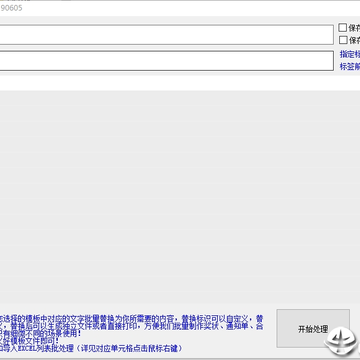This screenshot has width=360, height=360.
Task: Click the blue line ending 场景使用!
Action: click(x=40, y=333)
